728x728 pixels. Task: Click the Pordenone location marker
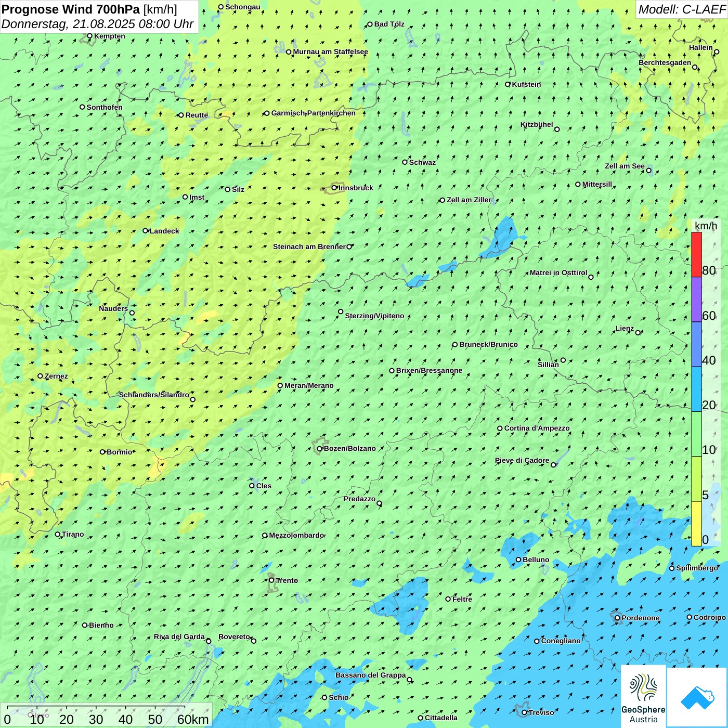617,618
